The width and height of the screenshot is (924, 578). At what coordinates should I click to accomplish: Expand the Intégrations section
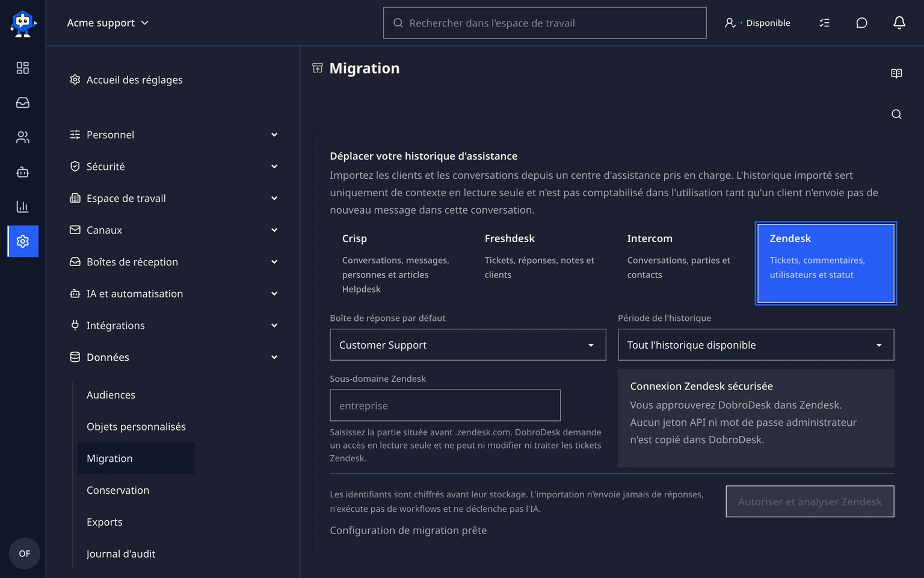pos(174,326)
